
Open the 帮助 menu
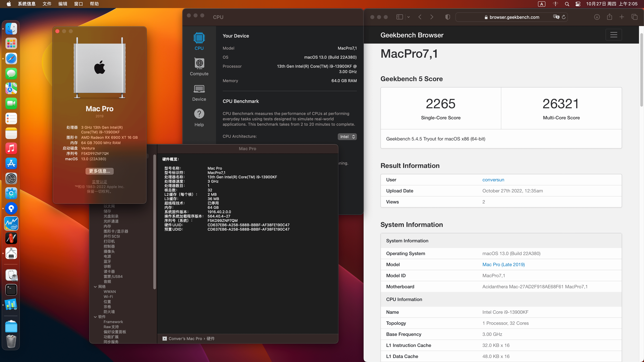coord(94,4)
